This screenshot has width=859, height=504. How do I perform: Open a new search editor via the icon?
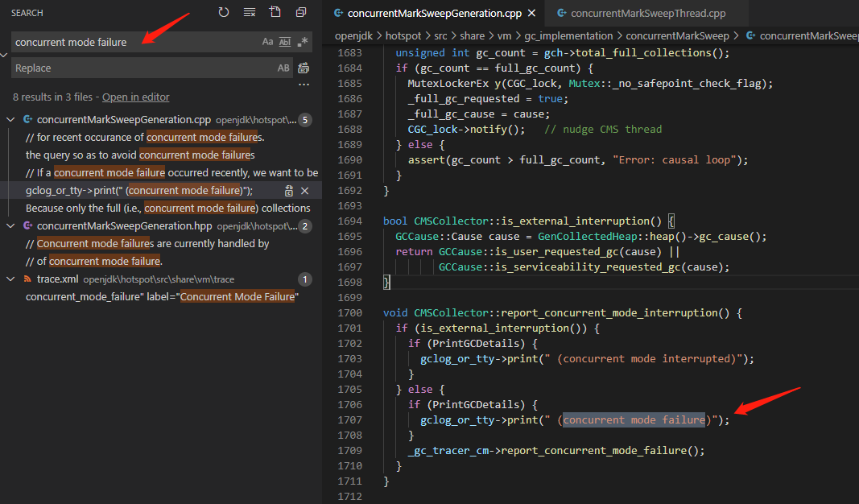coord(275,13)
